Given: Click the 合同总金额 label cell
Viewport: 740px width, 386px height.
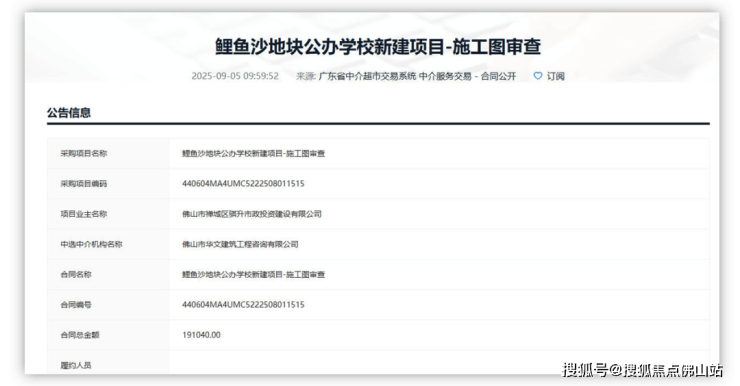Looking at the screenshot, I should click(108, 335).
